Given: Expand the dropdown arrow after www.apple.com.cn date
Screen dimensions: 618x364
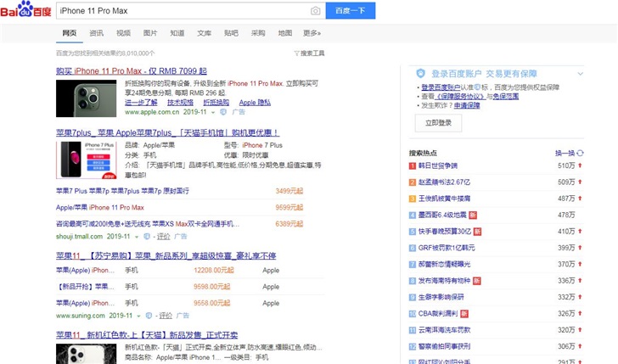Looking at the screenshot, I should click(211, 112).
